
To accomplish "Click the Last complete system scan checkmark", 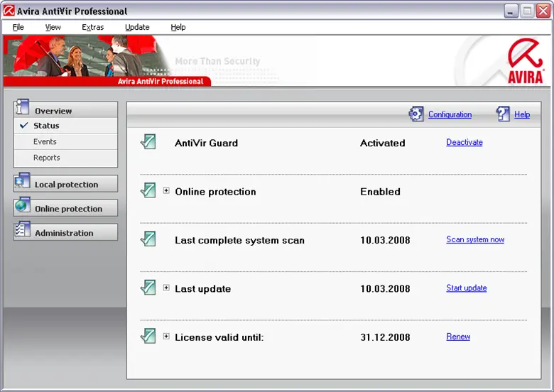I will (x=148, y=239).
